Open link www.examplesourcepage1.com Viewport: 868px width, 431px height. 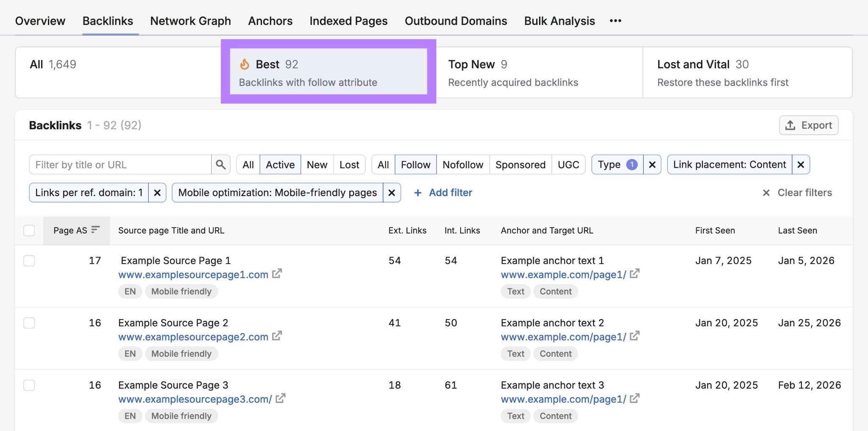(x=193, y=275)
